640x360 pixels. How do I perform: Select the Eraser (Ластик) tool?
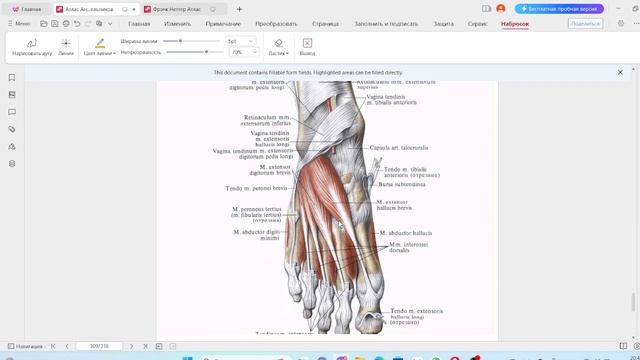pos(278,47)
